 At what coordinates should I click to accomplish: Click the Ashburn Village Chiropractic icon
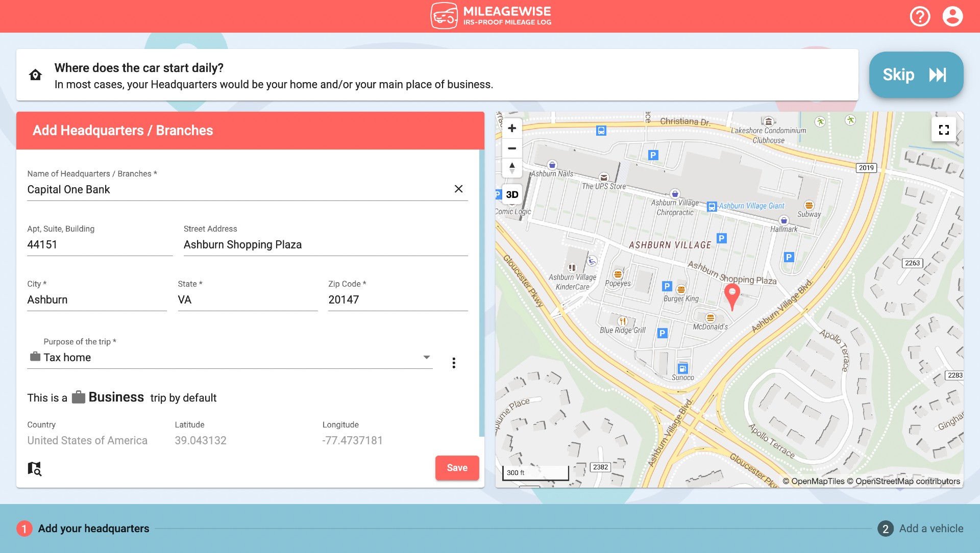tap(675, 194)
